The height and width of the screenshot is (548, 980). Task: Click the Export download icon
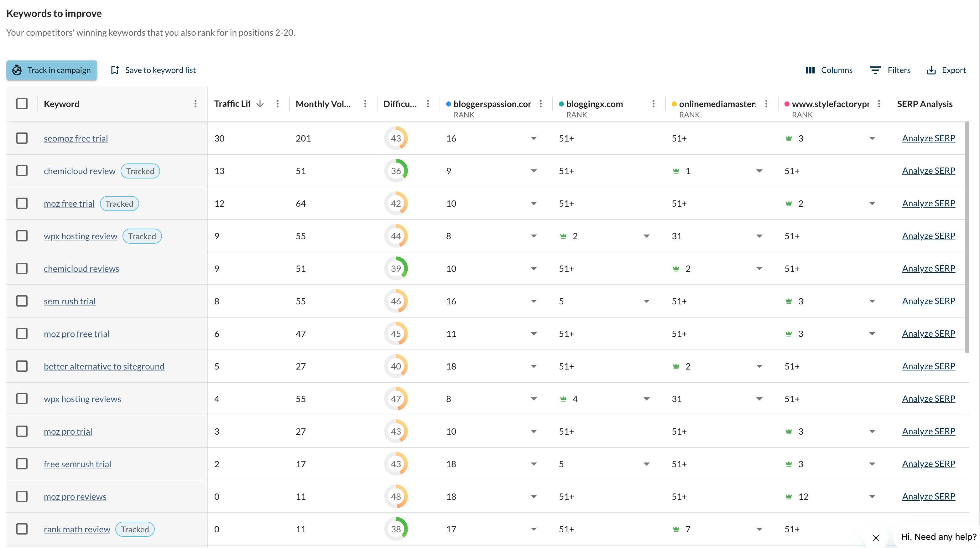click(x=931, y=70)
